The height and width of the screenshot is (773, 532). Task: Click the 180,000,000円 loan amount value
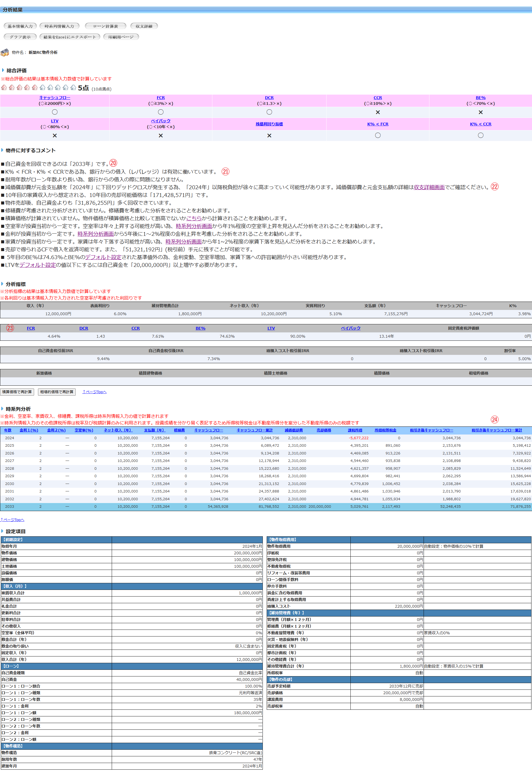click(x=248, y=713)
